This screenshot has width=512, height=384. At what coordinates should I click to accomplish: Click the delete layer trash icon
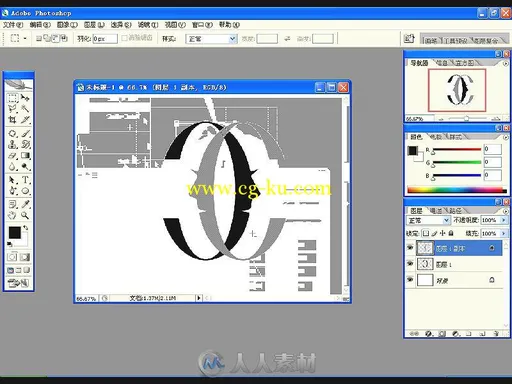click(x=496, y=333)
